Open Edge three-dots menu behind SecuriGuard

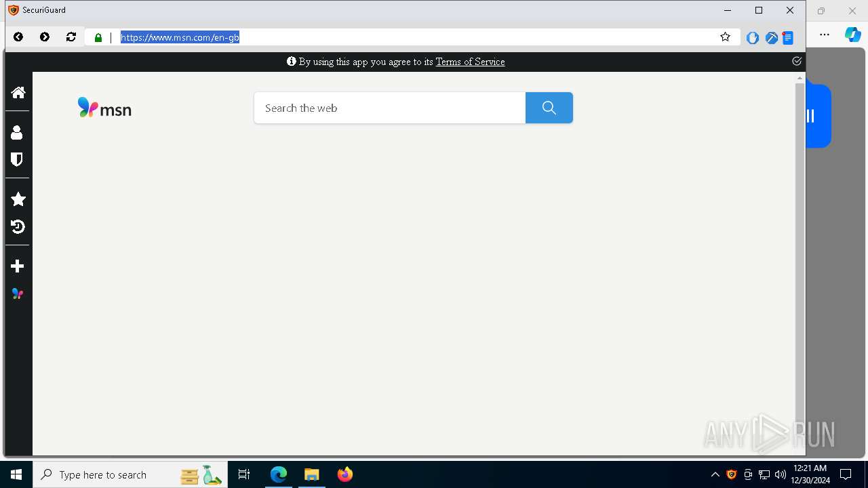(x=825, y=35)
